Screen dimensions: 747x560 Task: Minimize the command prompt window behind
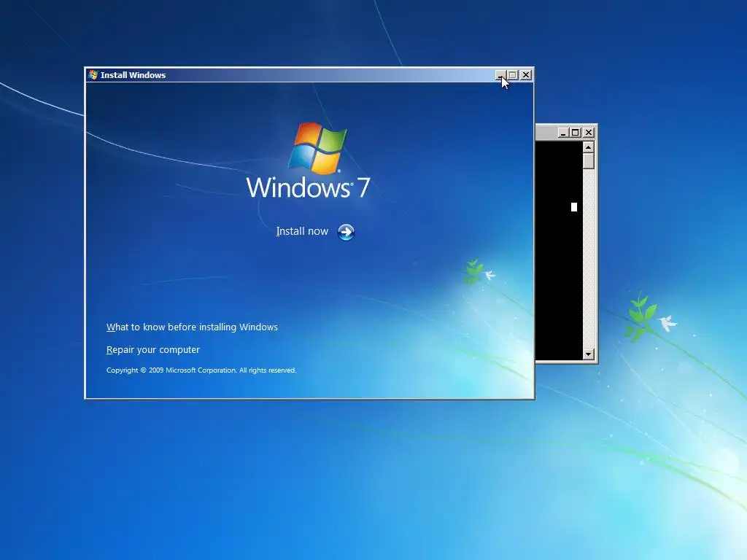tap(563, 133)
